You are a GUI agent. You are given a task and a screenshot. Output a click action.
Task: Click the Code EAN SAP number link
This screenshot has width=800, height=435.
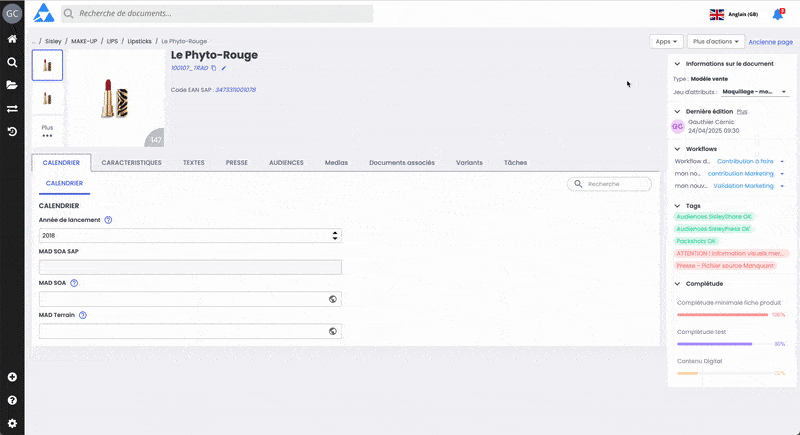click(236, 90)
